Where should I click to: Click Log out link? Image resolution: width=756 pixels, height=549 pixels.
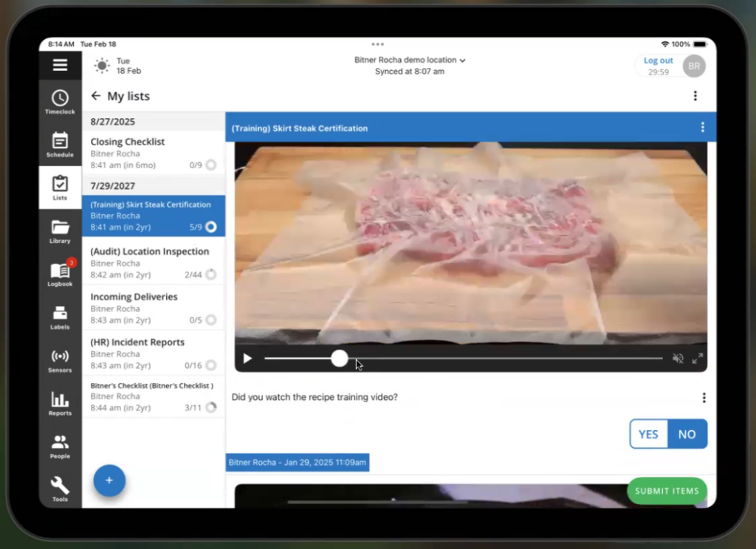coord(658,61)
